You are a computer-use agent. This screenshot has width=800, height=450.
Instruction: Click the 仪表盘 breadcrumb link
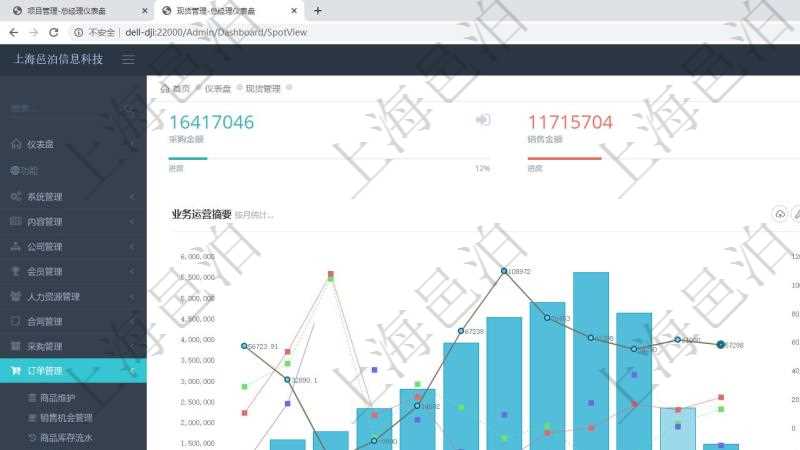pyautogui.click(x=217, y=88)
